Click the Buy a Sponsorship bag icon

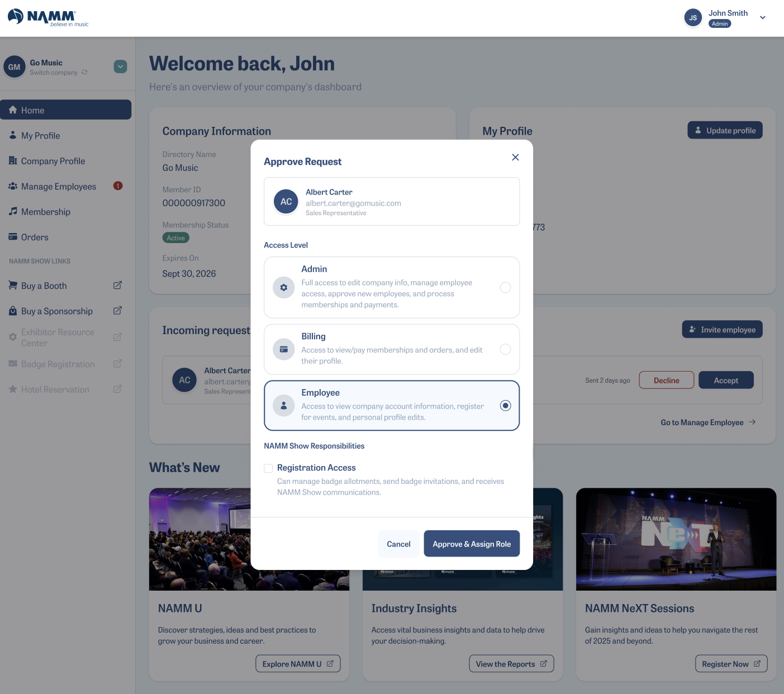(13, 311)
